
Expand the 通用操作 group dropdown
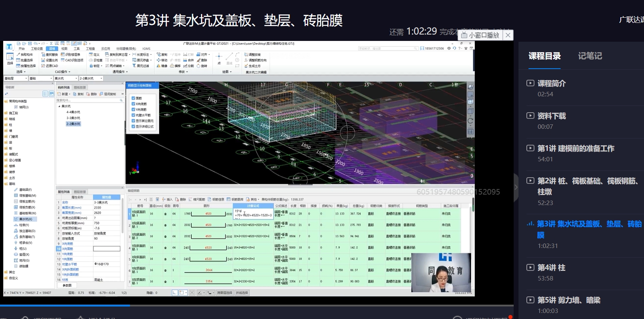(120, 72)
